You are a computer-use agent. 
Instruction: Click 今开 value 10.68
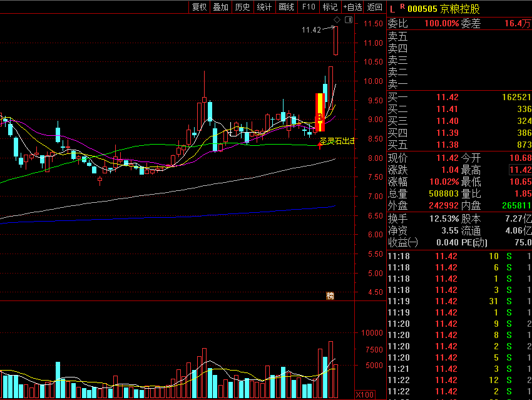coord(521,158)
